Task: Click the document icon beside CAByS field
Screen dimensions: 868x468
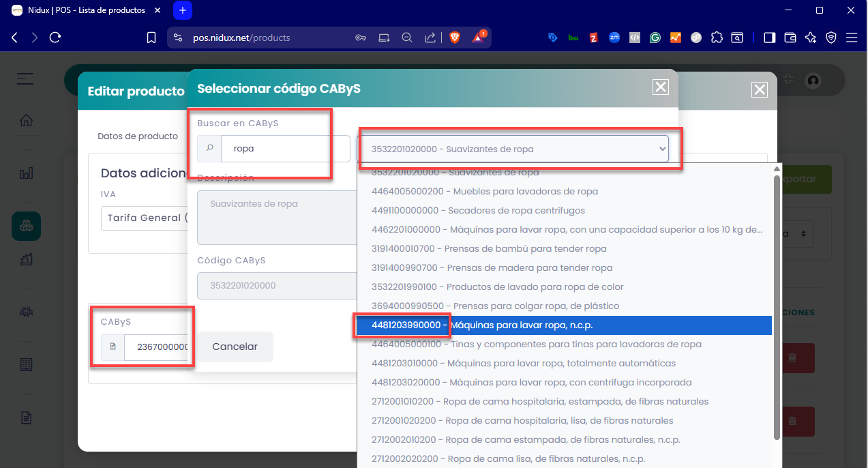Action: [113, 347]
